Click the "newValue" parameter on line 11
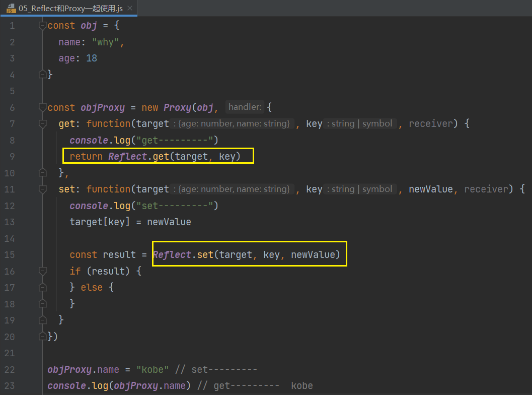 point(430,189)
